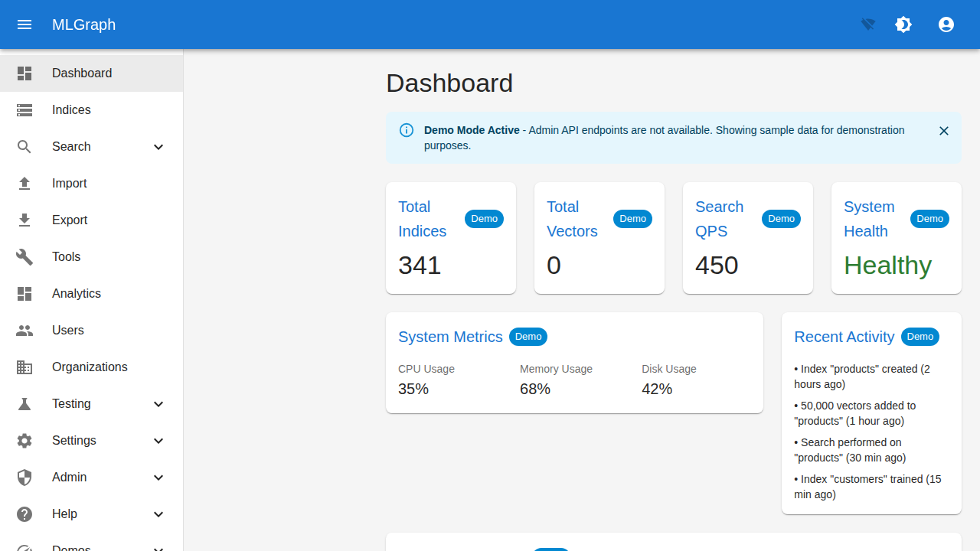Select the Tools wrench icon
The image size is (980, 551).
tap(24, 256)
